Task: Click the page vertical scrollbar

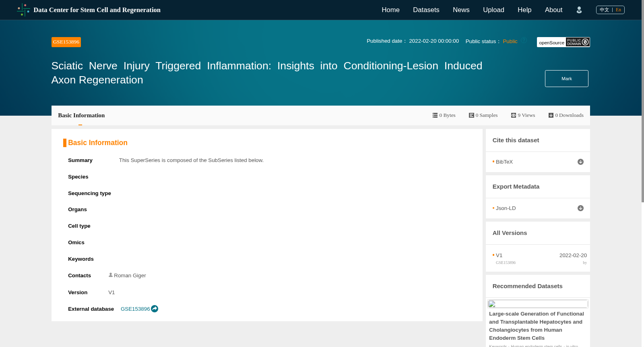Action: point(642,101)
